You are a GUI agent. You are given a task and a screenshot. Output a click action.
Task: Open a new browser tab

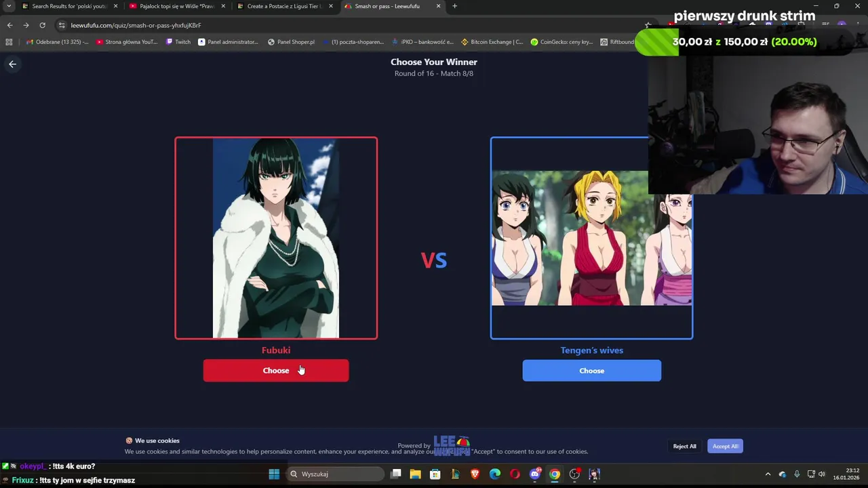454,6
